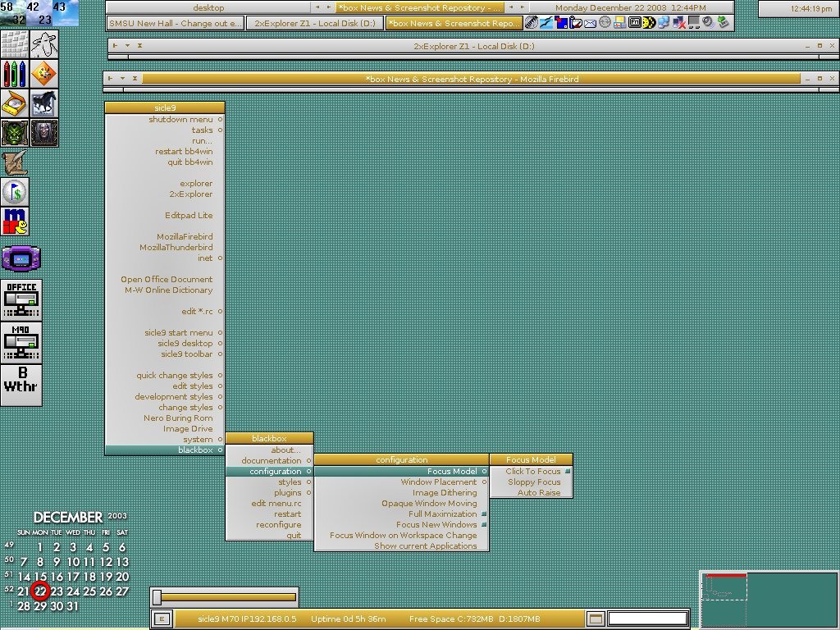Click the disconnected network red X tray icon

point(678,22)
